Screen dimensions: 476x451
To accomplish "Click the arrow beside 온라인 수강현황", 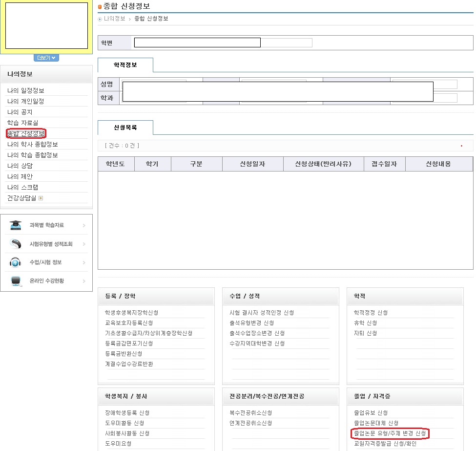I will tap(84, 281).
